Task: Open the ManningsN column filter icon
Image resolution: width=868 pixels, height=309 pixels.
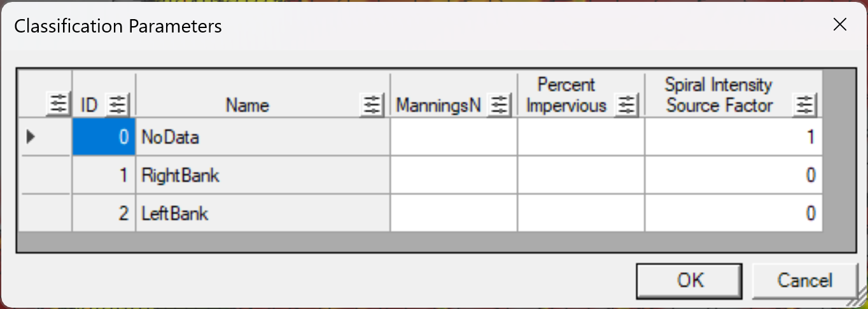Action: [500, 104]
